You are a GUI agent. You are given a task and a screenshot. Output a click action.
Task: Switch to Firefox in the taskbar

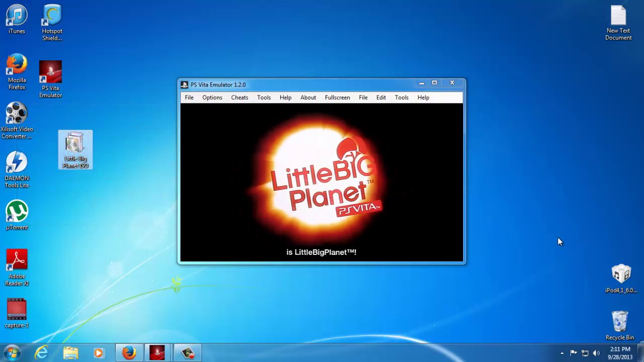pyautogui.click(x=129, y=353)
